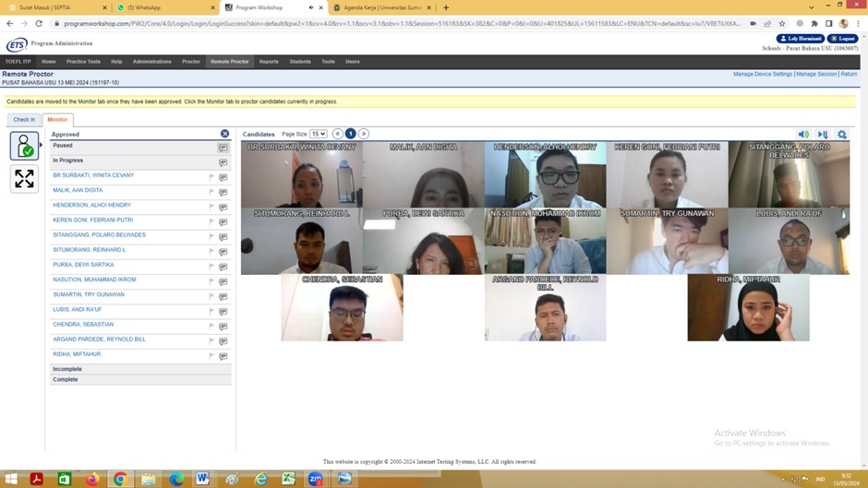
Task: Open Firefox from the Windows taskbar
Action: tap(92, 479)
